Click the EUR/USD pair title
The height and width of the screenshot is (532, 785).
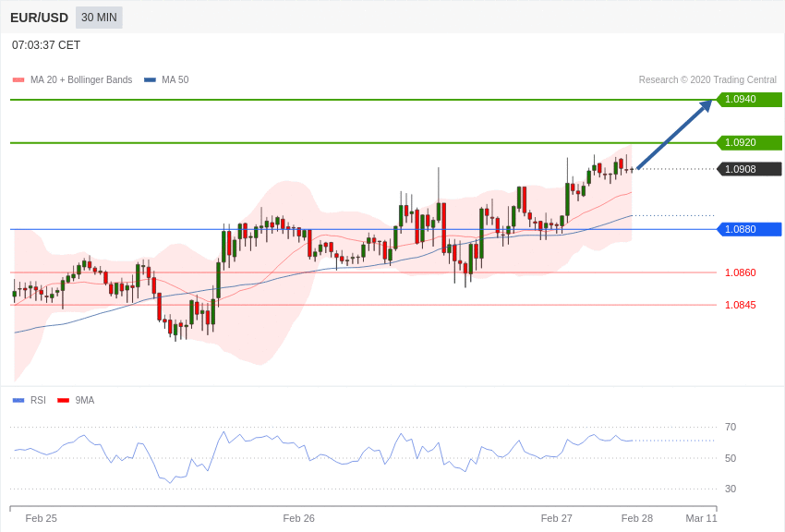click(x=39, y=18)
